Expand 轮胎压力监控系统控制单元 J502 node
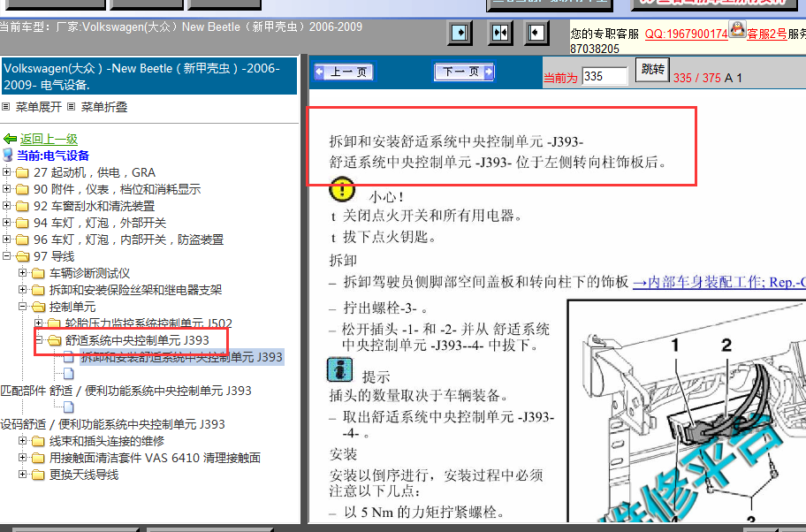Image resolution: width=806 pixels, height=532 pixels. coord(39,323)
